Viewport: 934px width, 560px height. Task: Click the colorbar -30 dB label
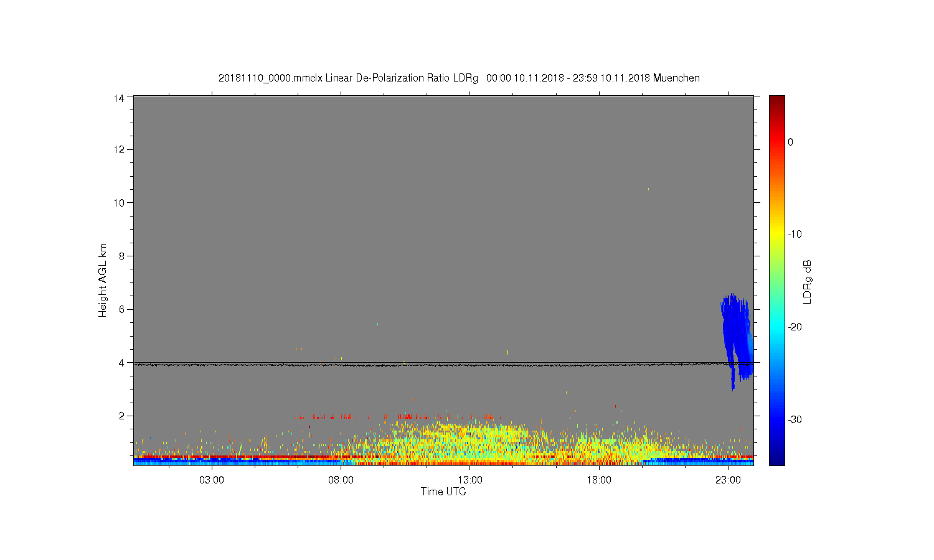(794, 419)
